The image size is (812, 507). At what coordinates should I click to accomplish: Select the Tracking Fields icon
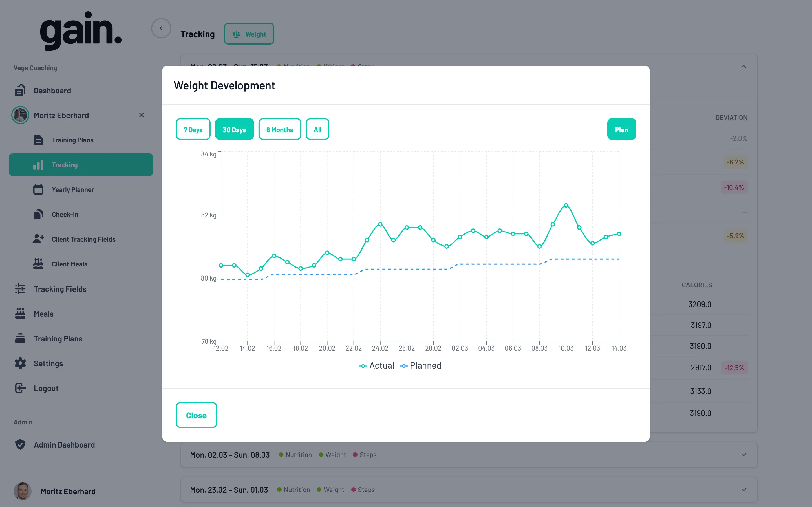click(x=20, y=289)
